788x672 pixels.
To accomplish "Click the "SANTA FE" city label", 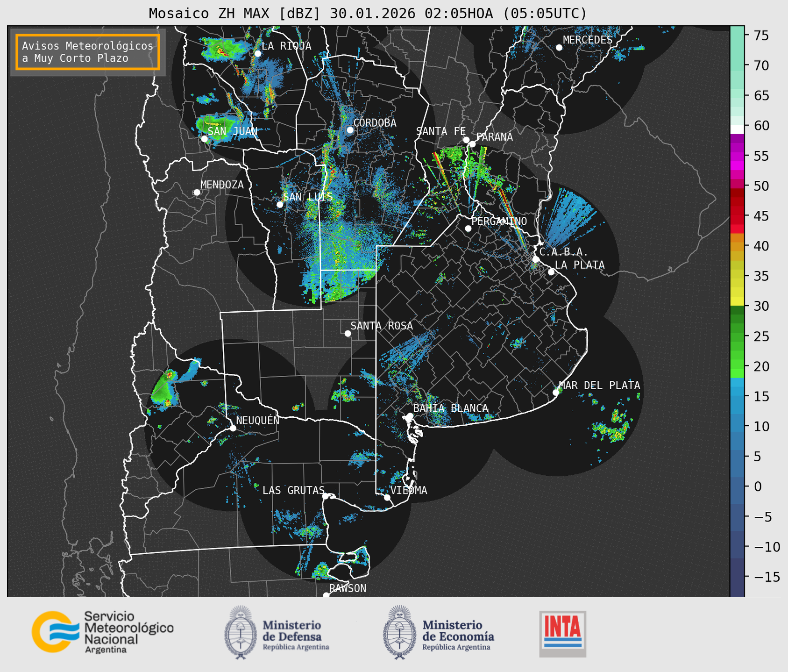I will point(441,131).
